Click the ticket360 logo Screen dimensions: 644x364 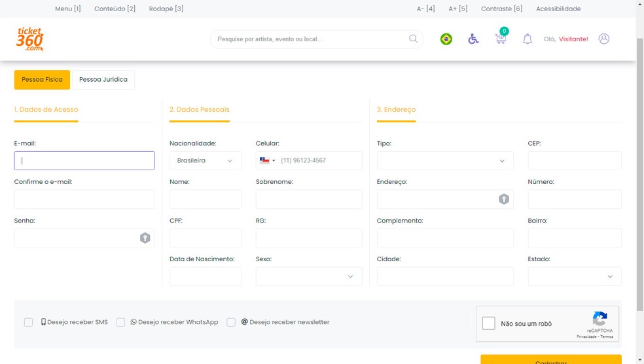[x=30, y=39]
